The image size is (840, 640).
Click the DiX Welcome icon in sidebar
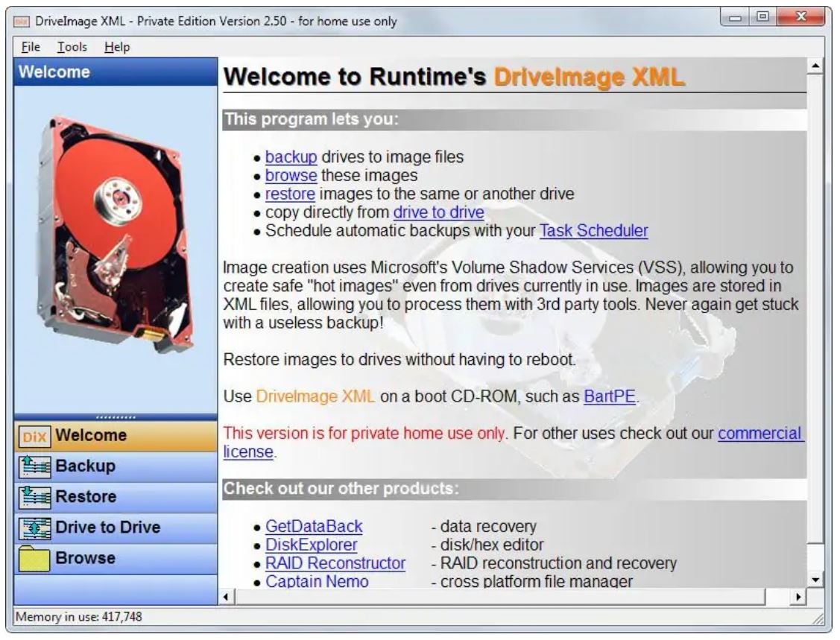[x=34, y=436]
